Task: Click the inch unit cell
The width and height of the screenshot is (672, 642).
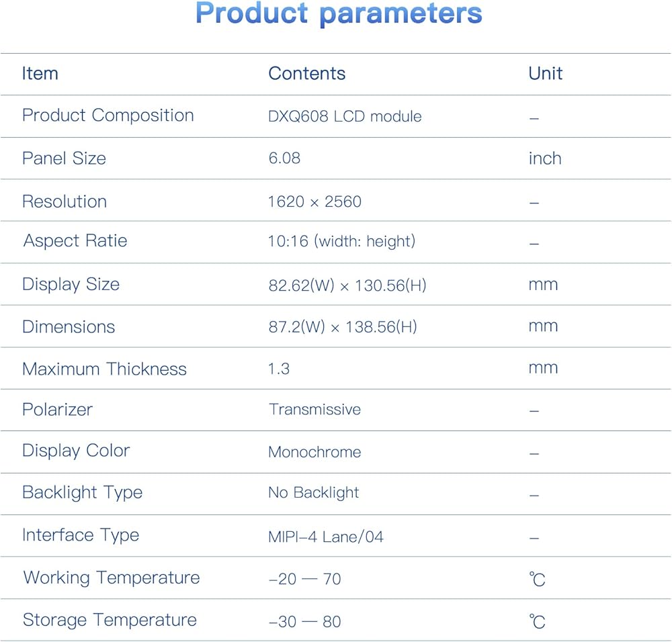Action: [544, 158]
